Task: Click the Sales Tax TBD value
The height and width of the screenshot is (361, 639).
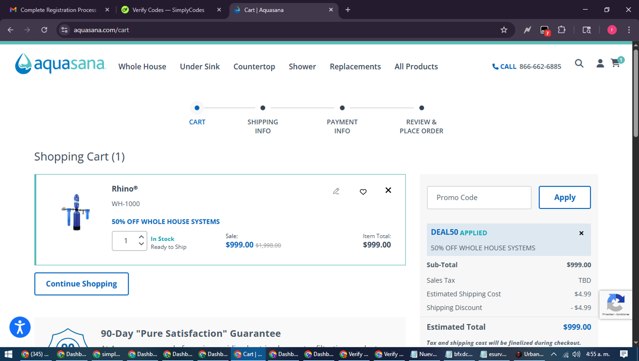Action: (x=584, y=280)
